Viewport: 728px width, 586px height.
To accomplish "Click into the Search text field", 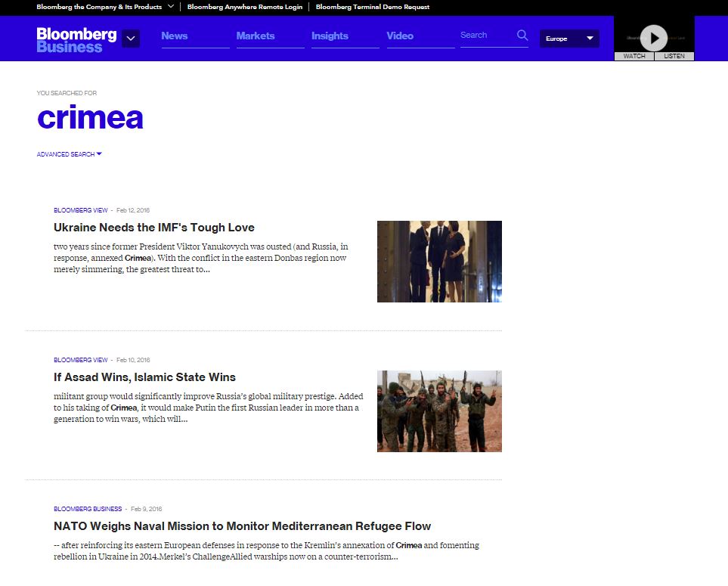I will [x=485, y=36].
